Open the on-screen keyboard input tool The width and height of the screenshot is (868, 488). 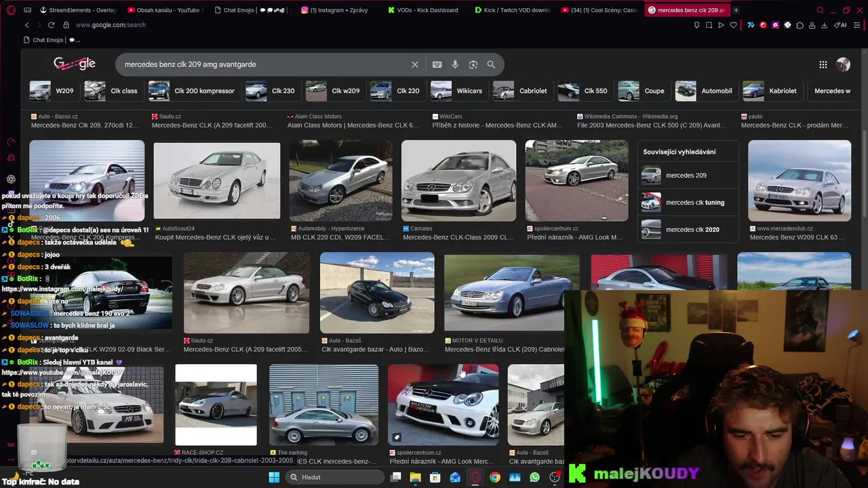(x=437, y=64)
